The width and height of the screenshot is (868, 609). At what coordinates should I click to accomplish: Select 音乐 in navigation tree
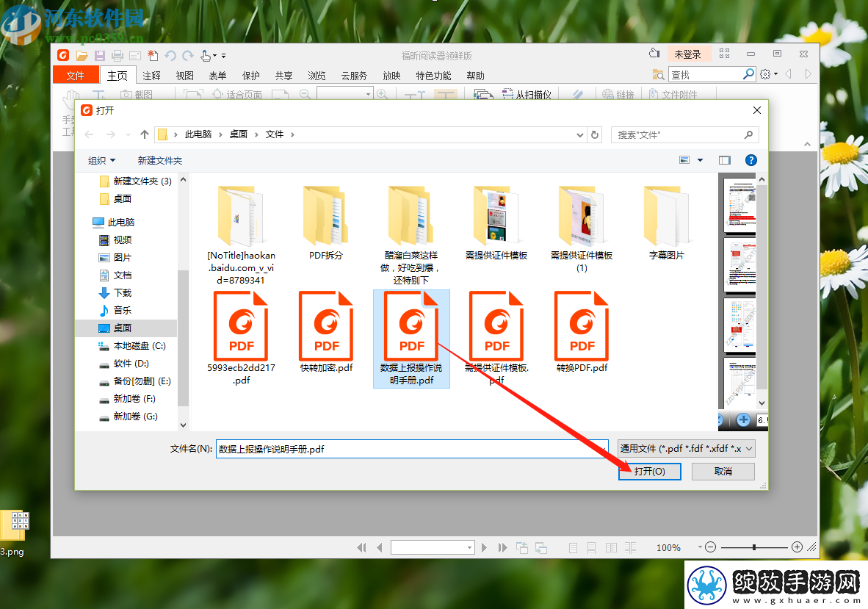tap(116, 311)
